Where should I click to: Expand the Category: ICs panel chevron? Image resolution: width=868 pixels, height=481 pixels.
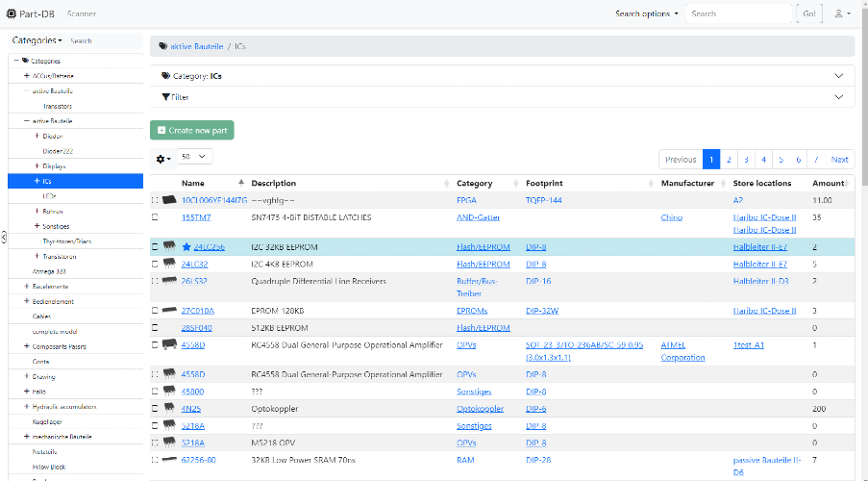click(838, 76)
